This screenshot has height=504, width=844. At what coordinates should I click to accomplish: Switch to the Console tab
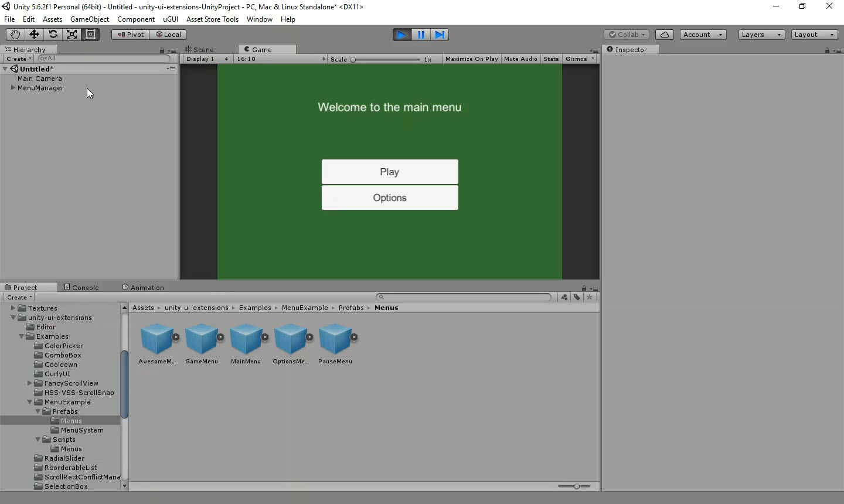pyautogui.click(x=81, y=288)
